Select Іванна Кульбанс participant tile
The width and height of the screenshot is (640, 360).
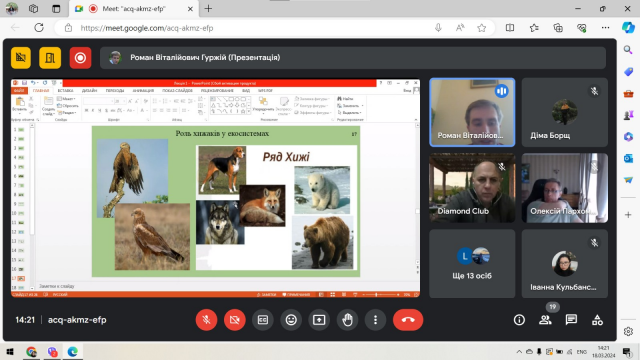(x=564, y=264)
